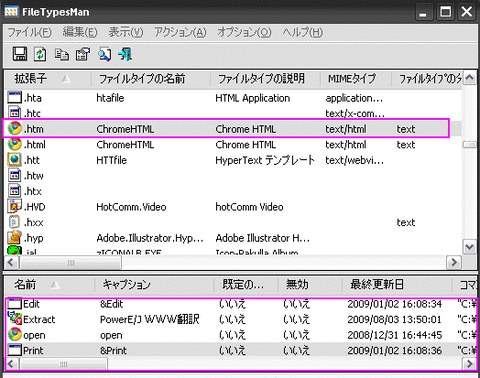Click the HotComm.Video file type name
Screen dimensions: 480x378
tap(131, 207)
